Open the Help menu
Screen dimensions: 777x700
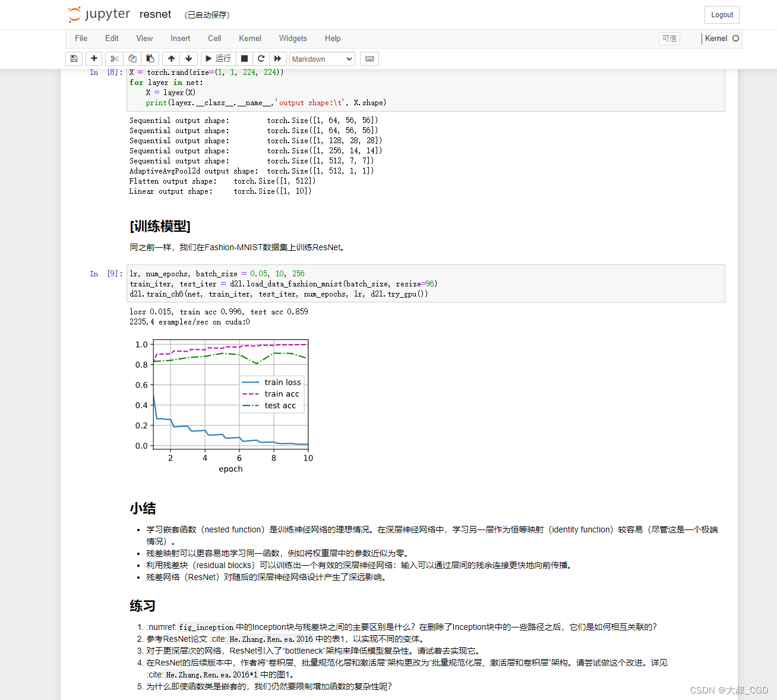[333, 39]
